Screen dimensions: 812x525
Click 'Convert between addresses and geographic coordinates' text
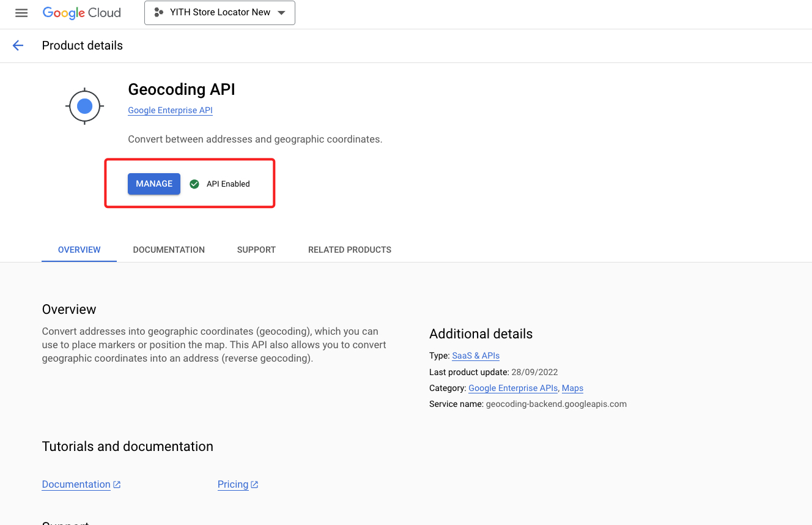[255, 139]
